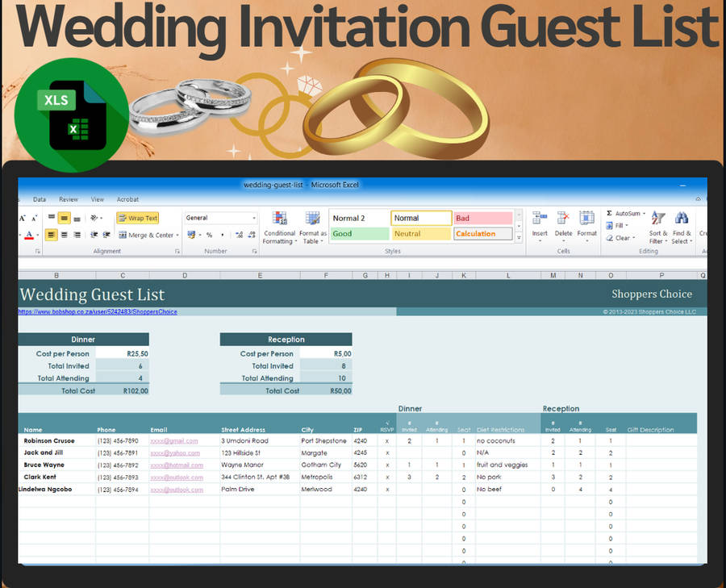Open the Format as Table tool
Image resolution: width=726 pixels, height=588 pixels.
[x=313, y=219]
